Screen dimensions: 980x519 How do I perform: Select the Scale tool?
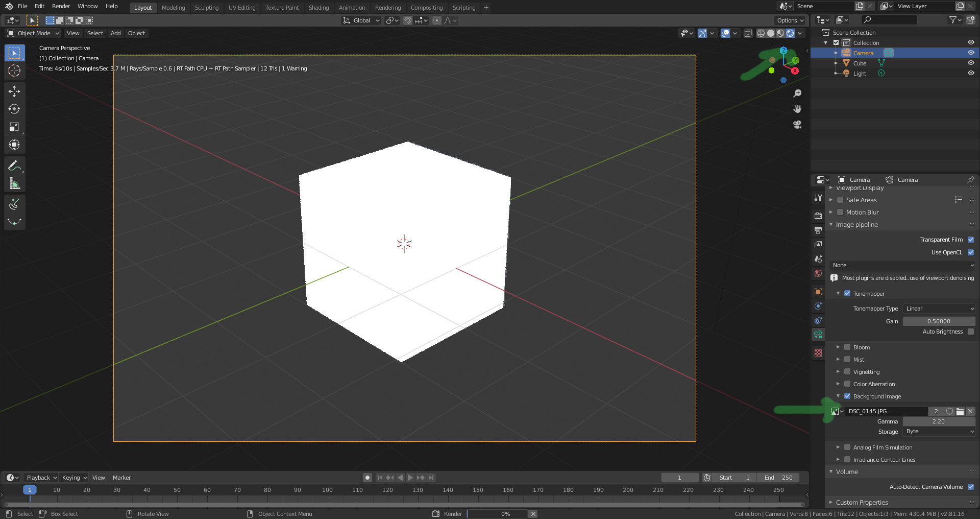tap(14, 127)
